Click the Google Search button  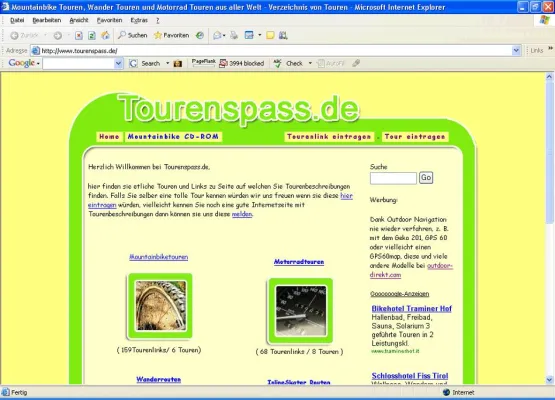[145, 63]
